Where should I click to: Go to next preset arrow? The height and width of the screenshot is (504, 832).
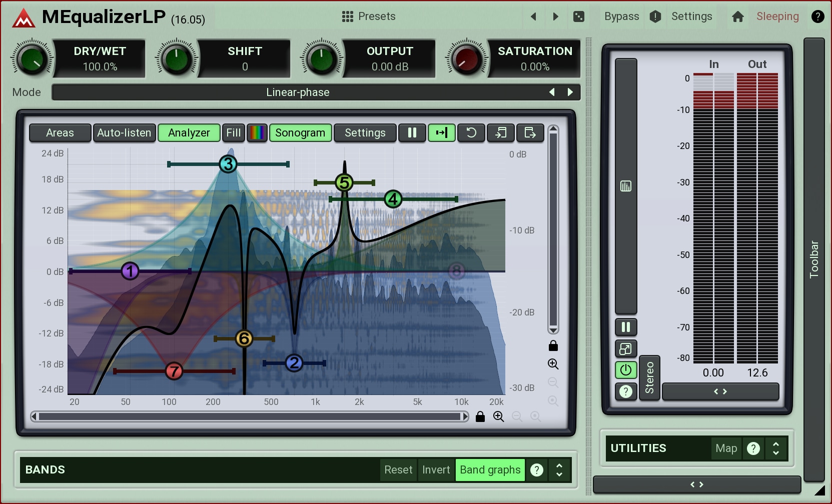coord(555,16)
